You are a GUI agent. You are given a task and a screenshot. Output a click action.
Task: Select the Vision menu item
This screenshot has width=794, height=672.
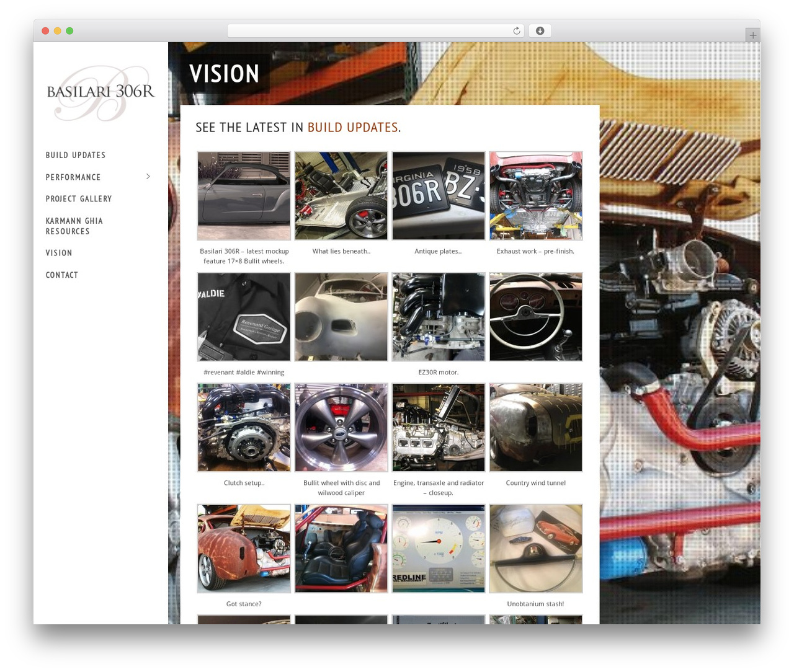coord(59,253)
